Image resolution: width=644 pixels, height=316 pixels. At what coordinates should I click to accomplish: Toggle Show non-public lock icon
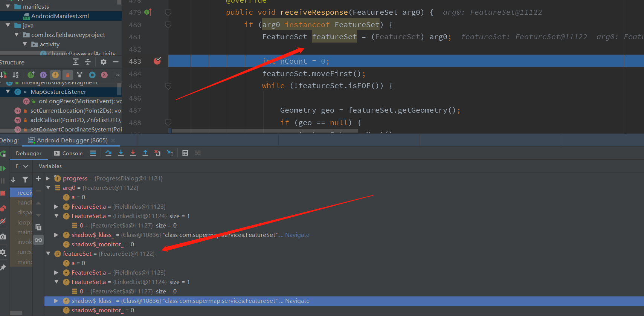tap(67, 75)
